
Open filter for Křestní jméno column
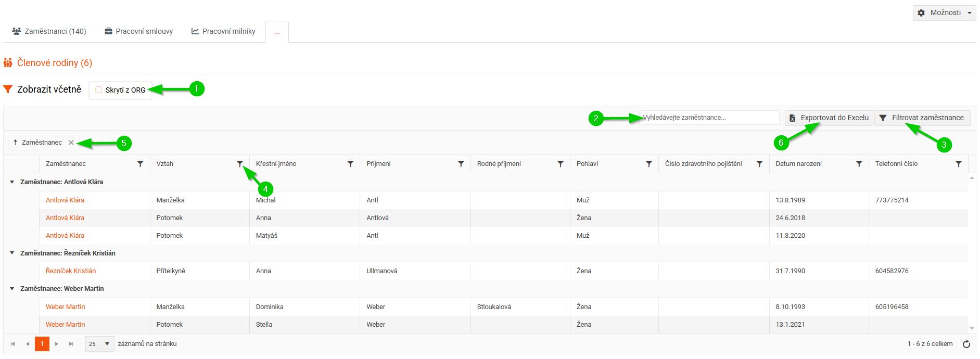(x=350, y=164)
